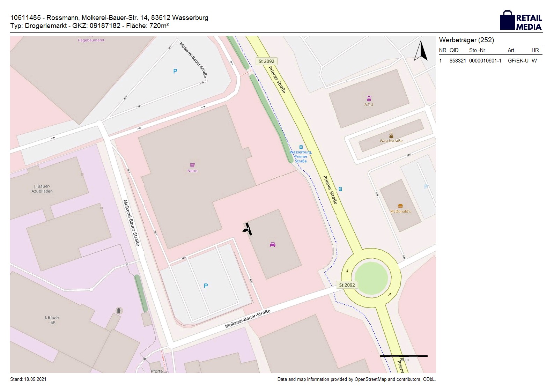Click the purple car dealership icon

click(x=273, y=244)
